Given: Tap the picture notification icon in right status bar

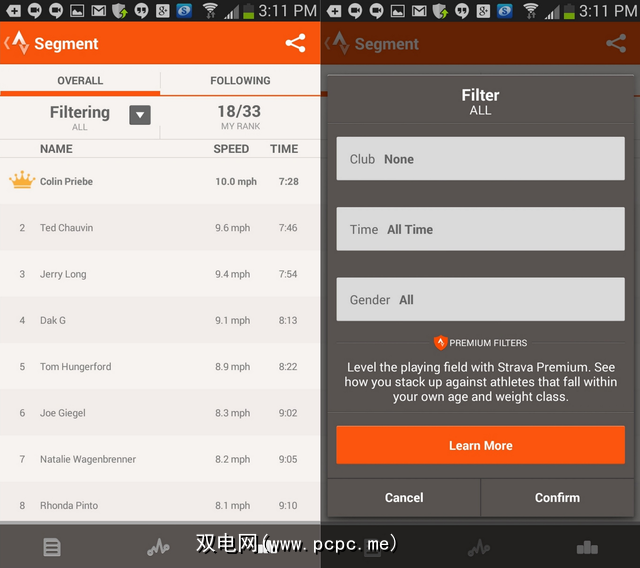Looking at the screenshot, I should click(397, 11).
